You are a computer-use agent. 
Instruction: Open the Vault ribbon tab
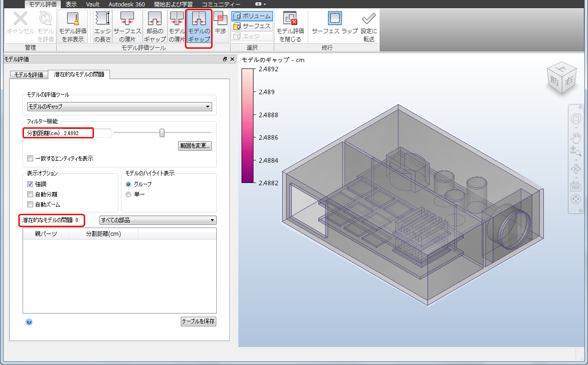click(92, 4)
